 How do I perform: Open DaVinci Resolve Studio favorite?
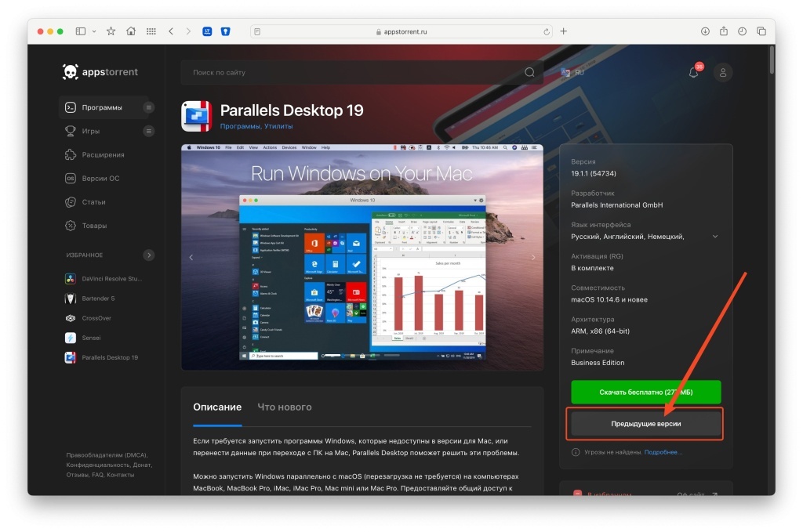click(x=104, y=279)
